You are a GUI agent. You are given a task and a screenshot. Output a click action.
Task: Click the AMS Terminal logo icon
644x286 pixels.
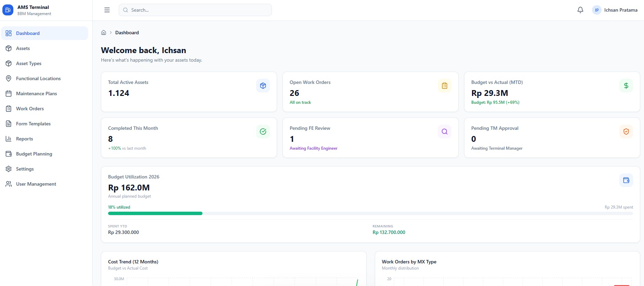click(8, 10)
